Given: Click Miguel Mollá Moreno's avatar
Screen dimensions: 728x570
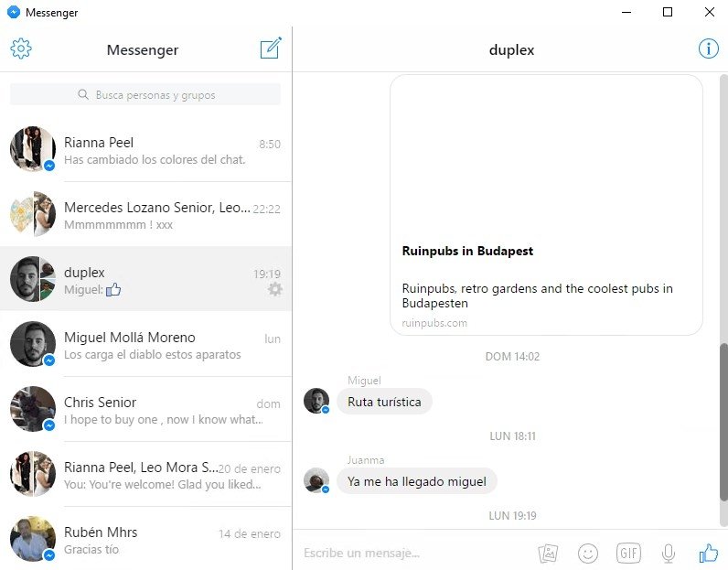Looking at the screenshot, I should pos(33,344).
